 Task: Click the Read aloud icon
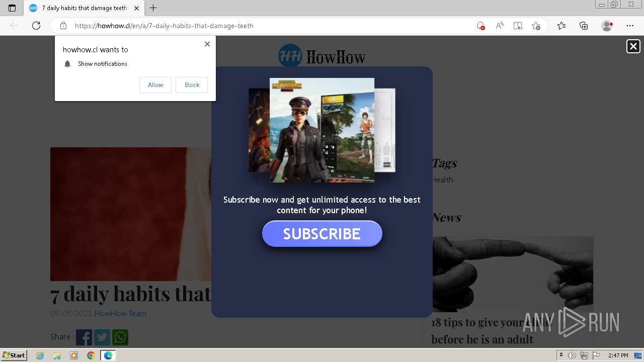click(x=499, y=26)
